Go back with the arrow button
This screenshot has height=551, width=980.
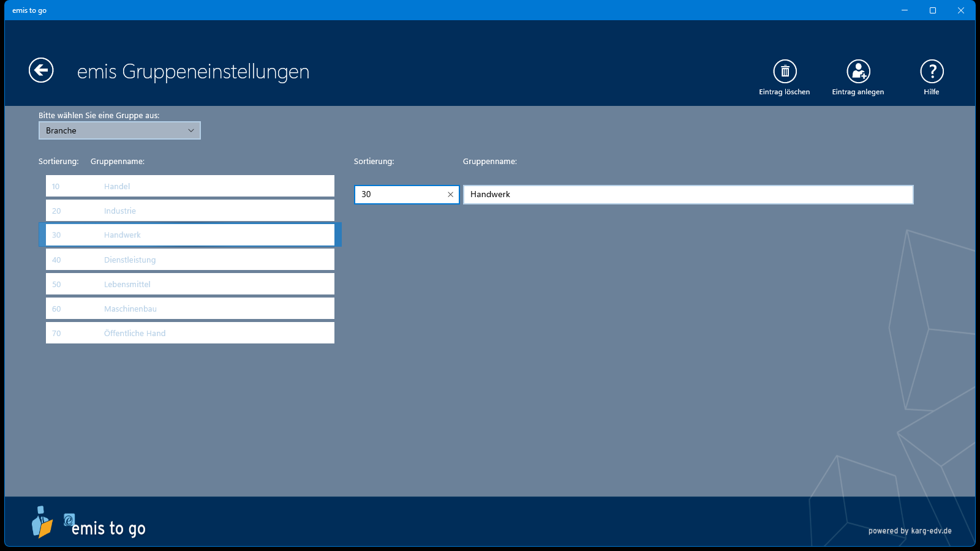click(41, 70)
